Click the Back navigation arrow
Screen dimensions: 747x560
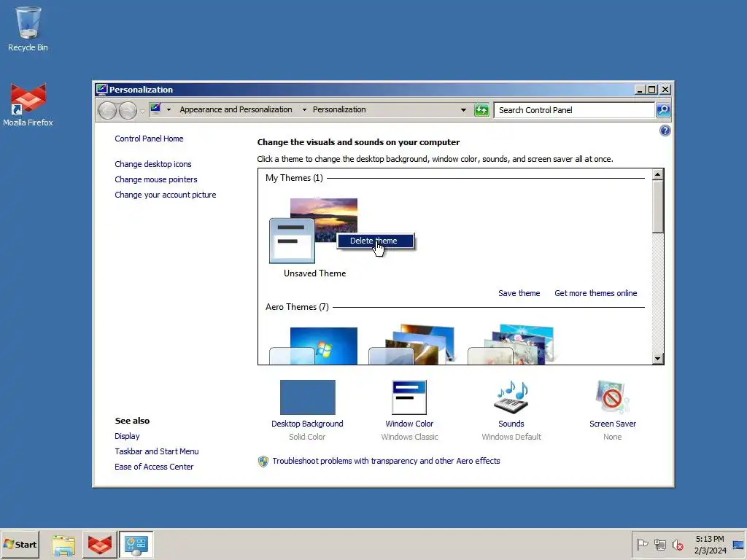click(107, 111)
